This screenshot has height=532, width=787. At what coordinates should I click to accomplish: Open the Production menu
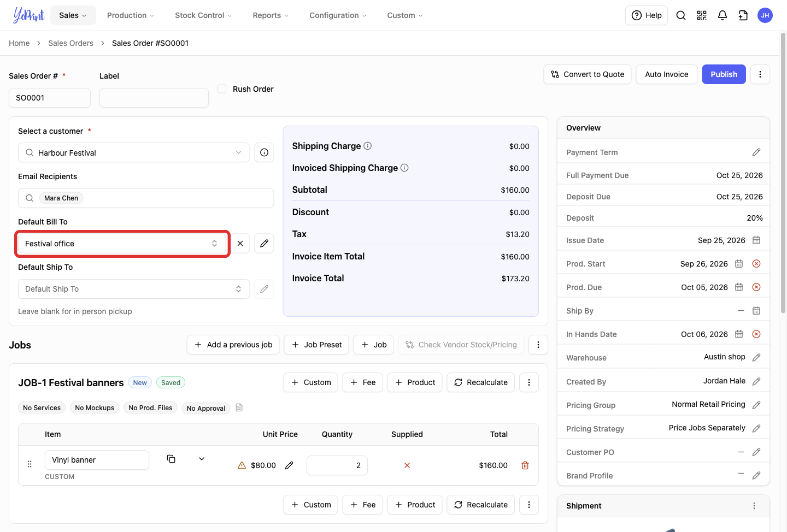[x=131, y=15]
